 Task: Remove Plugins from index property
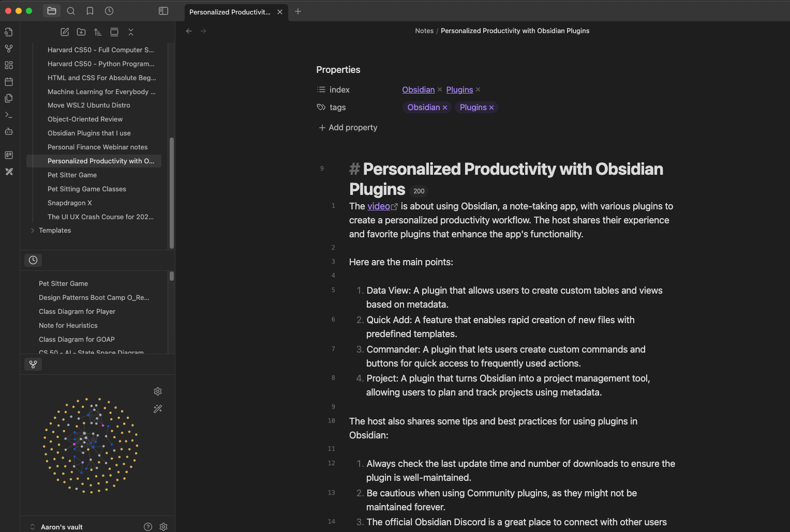pyautogui.click(x=478, y=90)
